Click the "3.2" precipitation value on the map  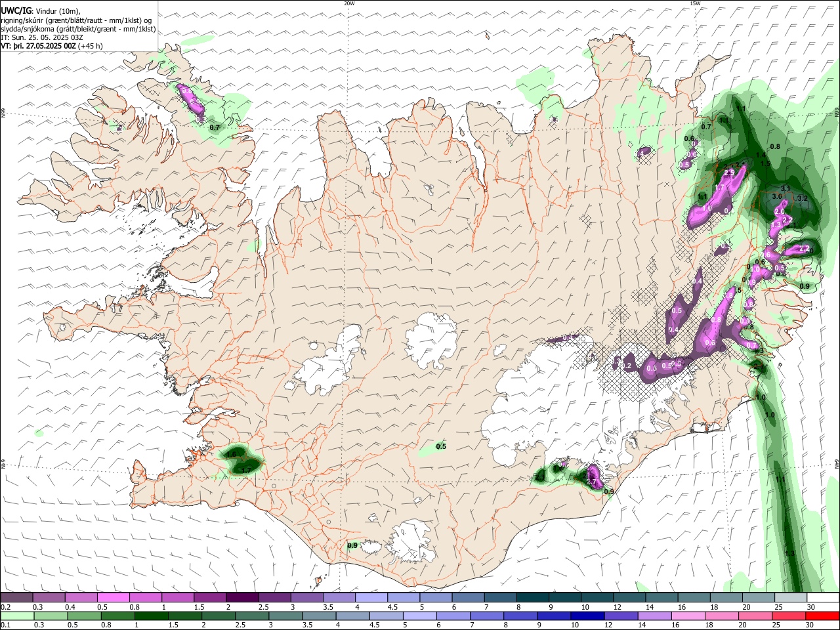pos(801,198)
